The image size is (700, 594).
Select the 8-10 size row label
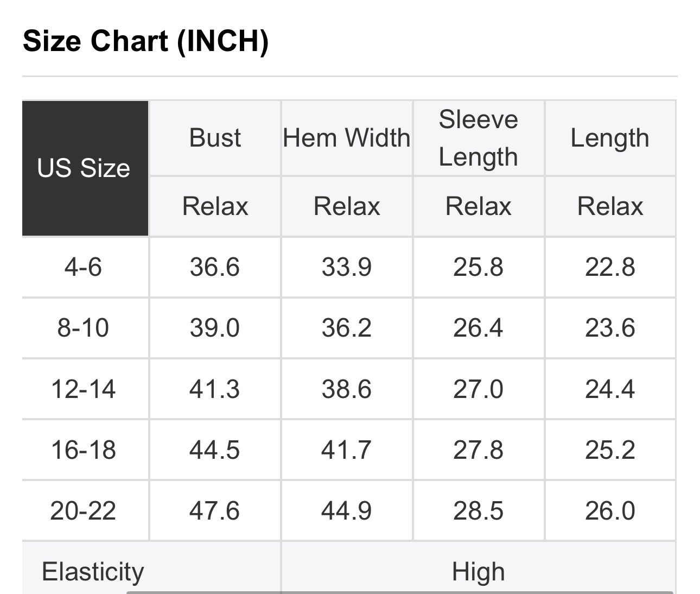tap(83, 328)
